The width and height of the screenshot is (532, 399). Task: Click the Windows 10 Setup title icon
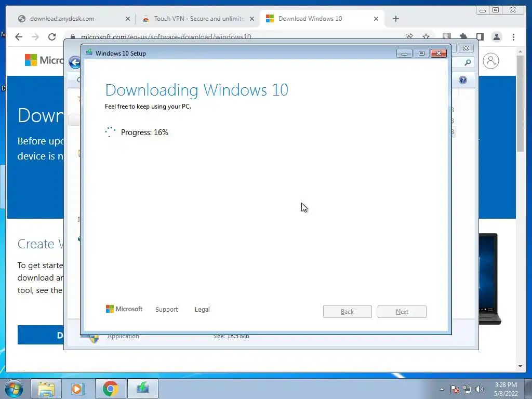click(x=89, y=53)
